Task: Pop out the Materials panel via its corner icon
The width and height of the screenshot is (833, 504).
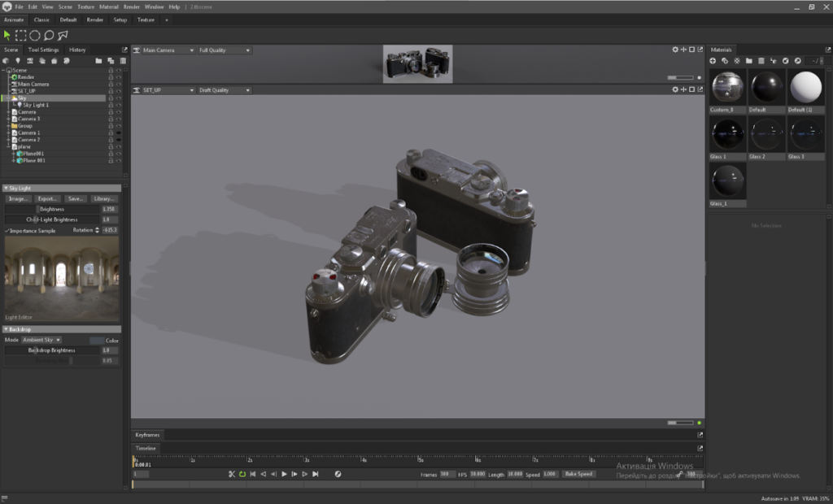Action: 828,49
